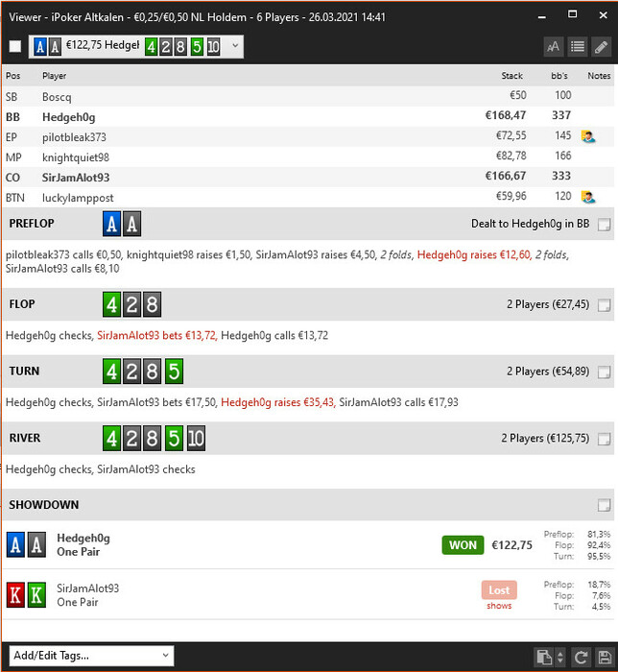Select player luckylamppost in BTN row
The width and height of the screenshot is (618, 672).
click(308, 197)
